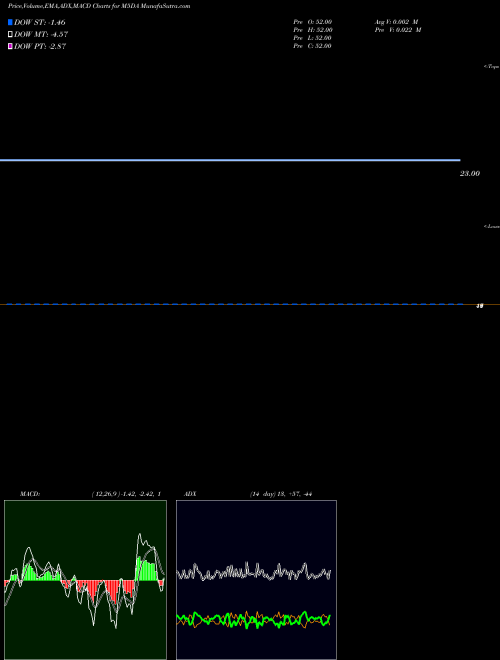
Task: Click the MACD '(12,26,9) -1.42, -2.42, 1' readout
Action: 126,494
